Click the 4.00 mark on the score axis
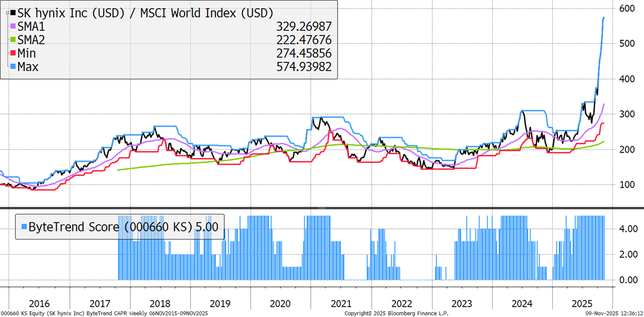This screenshot has height=317, width=644. click(627, 229)
